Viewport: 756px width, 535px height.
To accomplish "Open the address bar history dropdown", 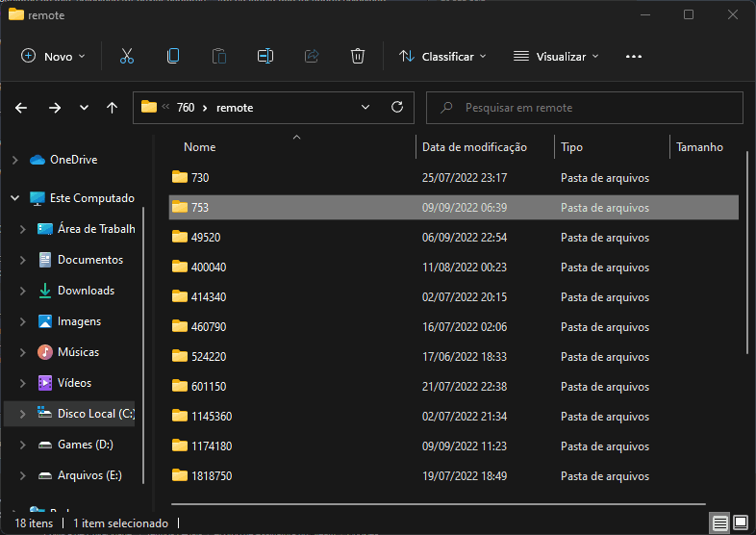I will [x=365, y=108].
